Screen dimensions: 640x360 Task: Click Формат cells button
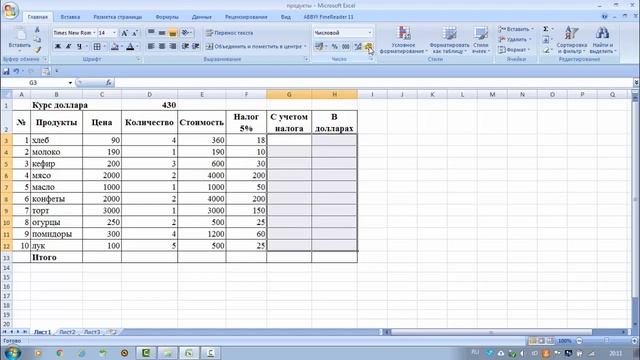pyautogui.click(x=513, y=50)
